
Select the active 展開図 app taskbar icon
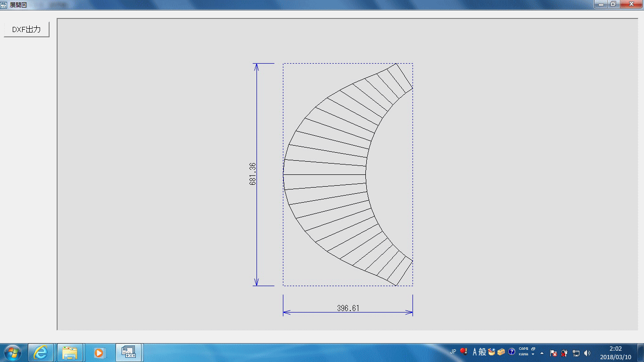[x=128, y=353]
